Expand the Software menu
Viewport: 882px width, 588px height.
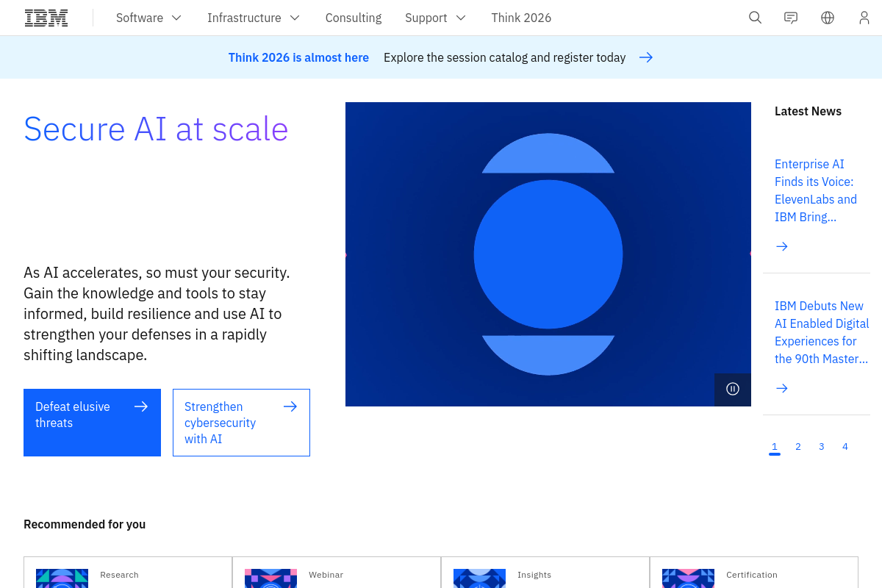[148, 18]
